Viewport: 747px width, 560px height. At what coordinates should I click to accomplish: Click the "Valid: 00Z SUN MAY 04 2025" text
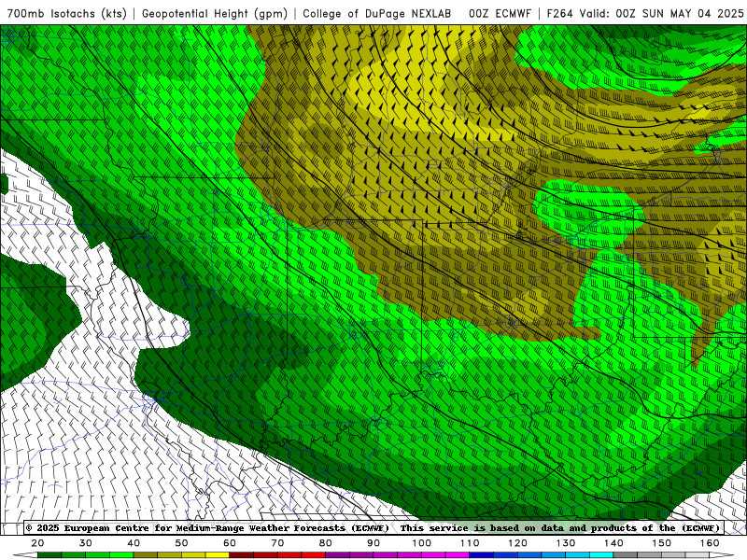tap(662, 13)
